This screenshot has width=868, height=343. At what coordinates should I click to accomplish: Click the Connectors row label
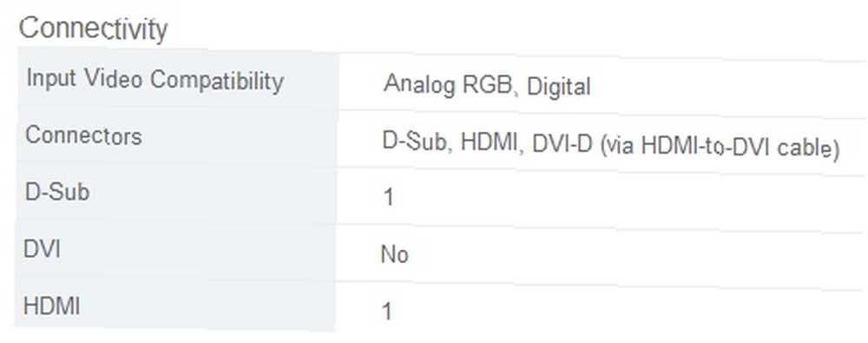coord(83,135)
